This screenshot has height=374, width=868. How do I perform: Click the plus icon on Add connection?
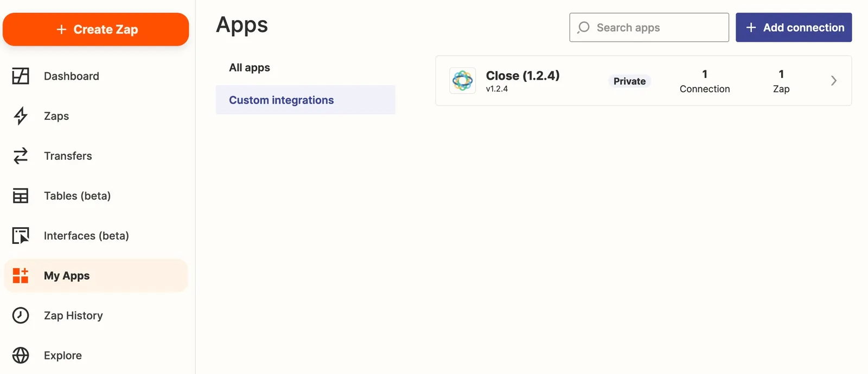[x=751, y=28]
